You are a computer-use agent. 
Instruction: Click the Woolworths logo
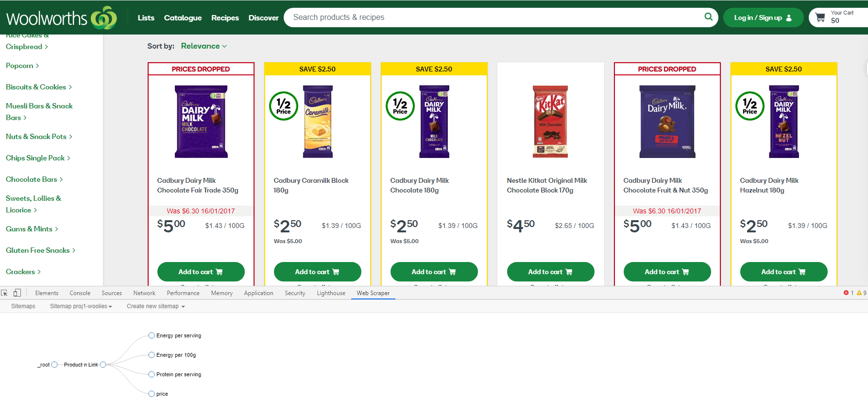pos(61,18)
